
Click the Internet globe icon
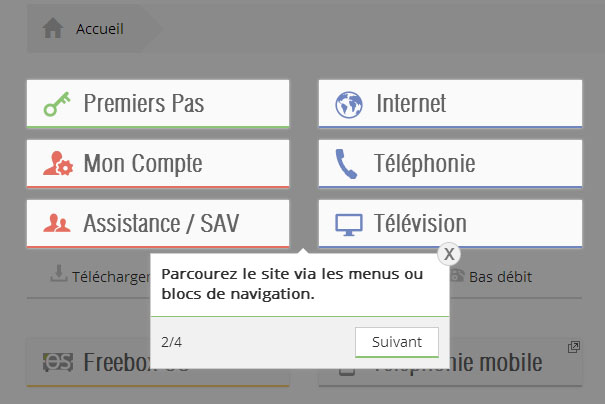point(349,103)
